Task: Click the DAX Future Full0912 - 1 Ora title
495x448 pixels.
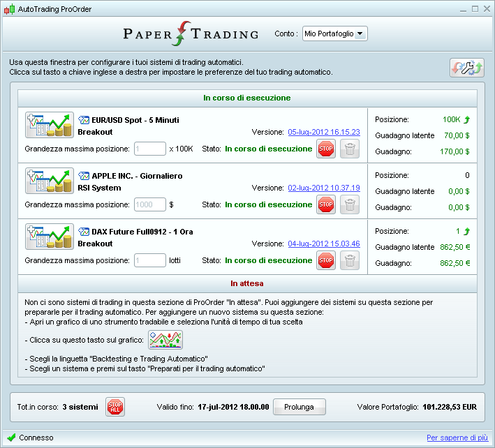Action: pos(142,232)
